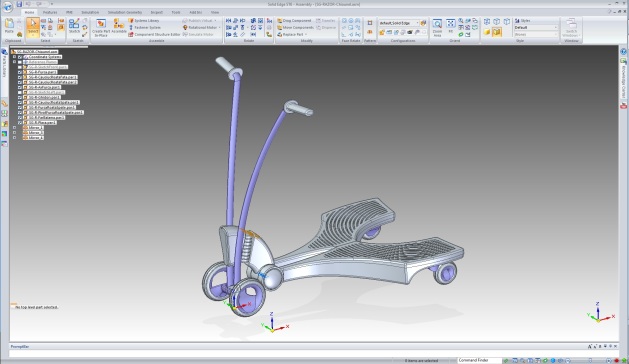
Task: Open the Systems Library
Action: (144, 20)
